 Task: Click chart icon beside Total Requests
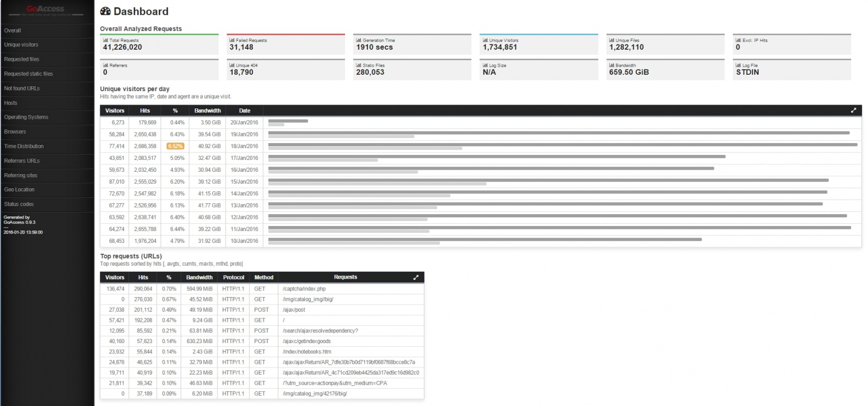(105, 40)
